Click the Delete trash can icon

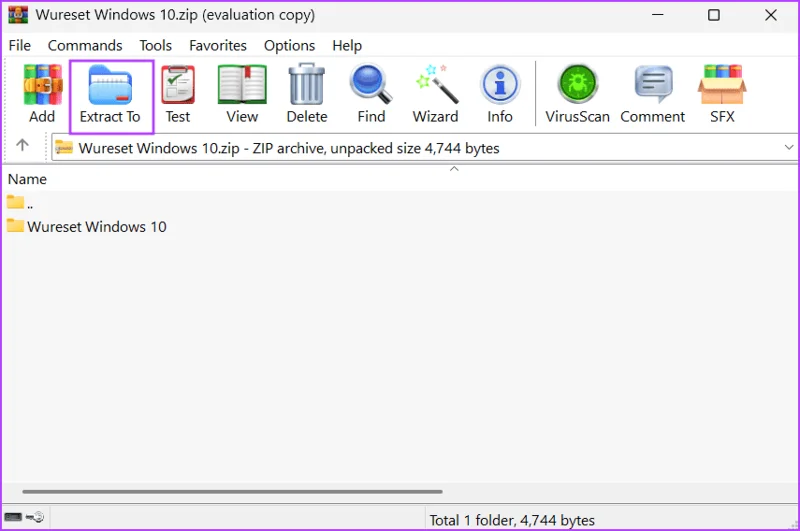(x=307, y=94)
